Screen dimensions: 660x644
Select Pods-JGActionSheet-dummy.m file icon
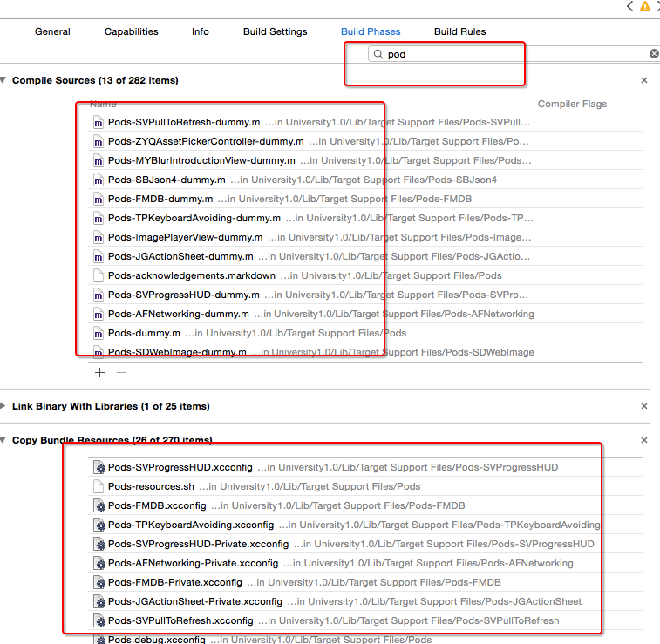point(98,256)
